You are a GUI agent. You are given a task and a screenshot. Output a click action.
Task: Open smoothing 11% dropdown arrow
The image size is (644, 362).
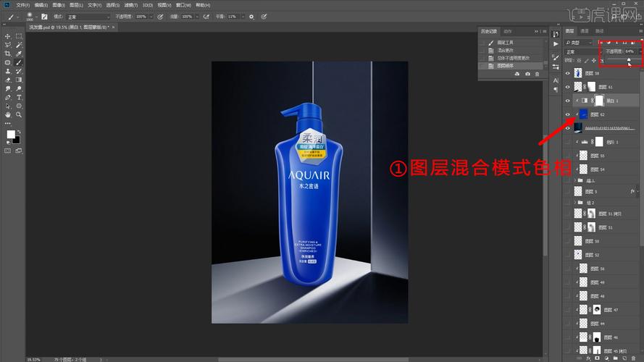[x=243, y=17]
